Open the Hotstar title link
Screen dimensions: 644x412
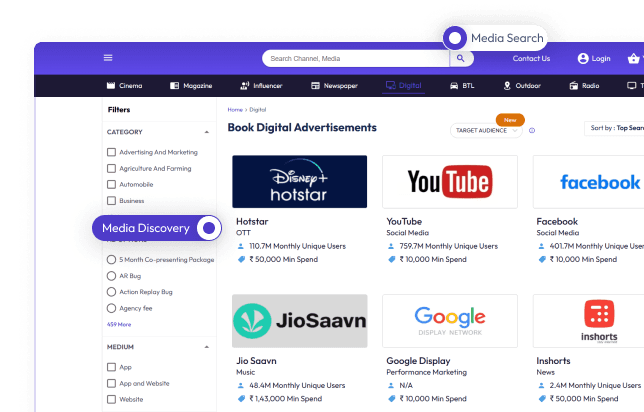pyautogui.click(x=252, y=221)
